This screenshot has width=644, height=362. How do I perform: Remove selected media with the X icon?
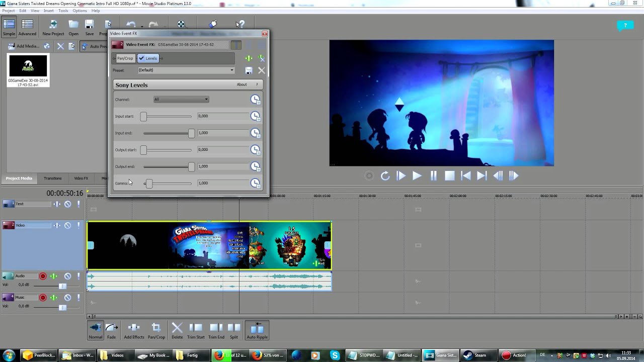coord(60,46)
